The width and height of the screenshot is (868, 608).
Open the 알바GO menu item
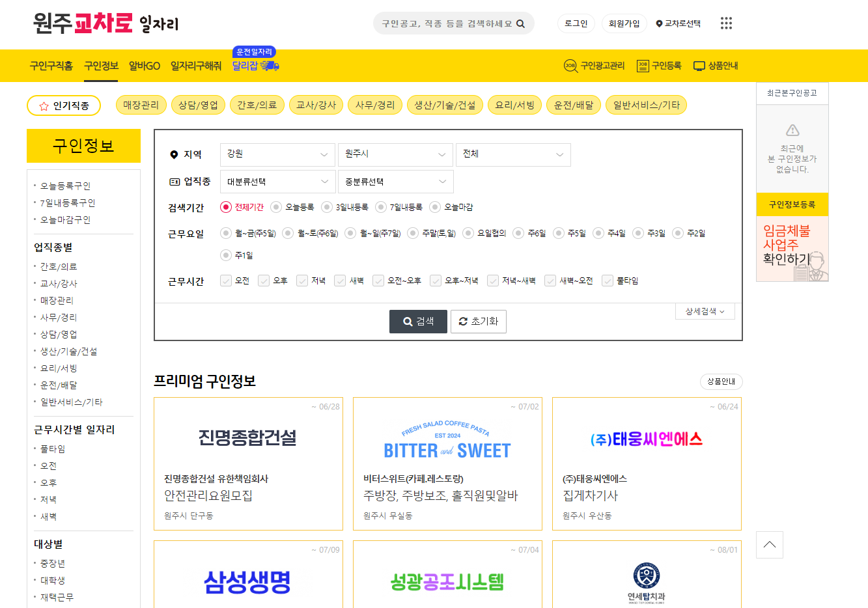point(145,66)
